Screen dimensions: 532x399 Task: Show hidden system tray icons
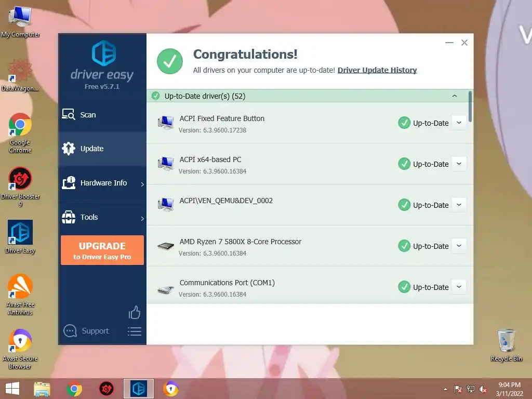tap(445, 389)
